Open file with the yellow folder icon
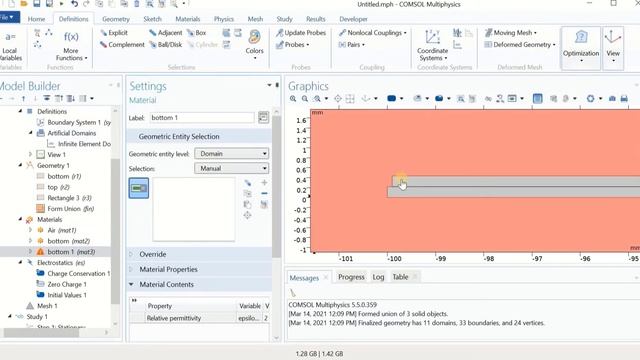Image resolution: width=640 pixels, height=360 pixels. pyautogui.click(x=24, y=4)
